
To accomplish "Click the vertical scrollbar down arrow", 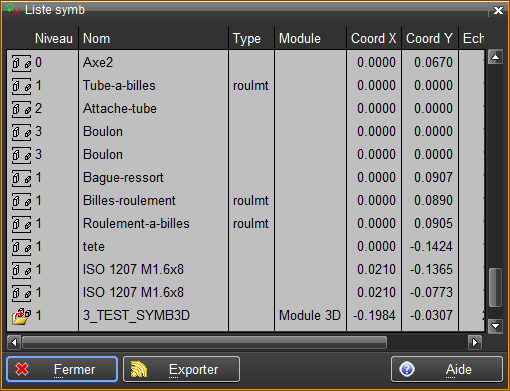I will pyautogui.click(x=495, y=326).
